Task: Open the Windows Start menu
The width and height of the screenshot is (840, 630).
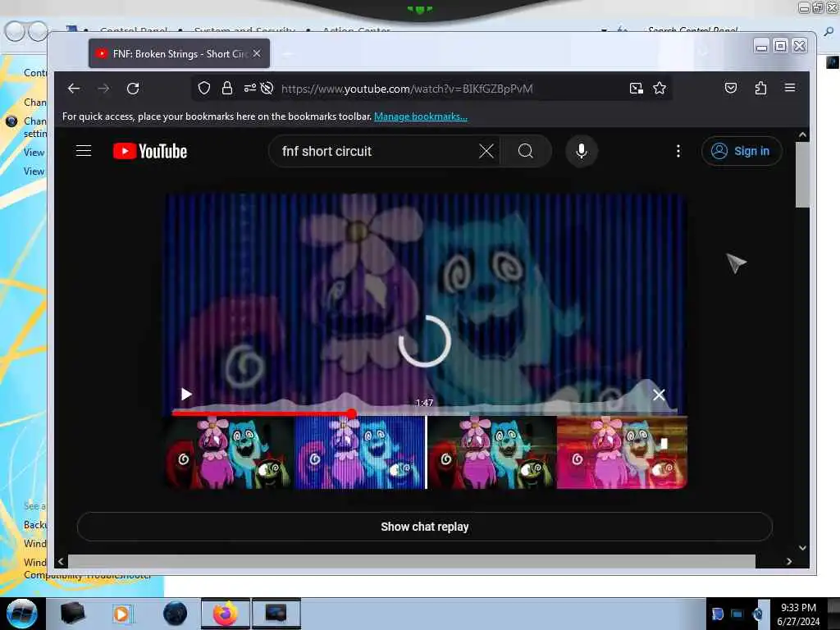Action: tap(21, 614)
